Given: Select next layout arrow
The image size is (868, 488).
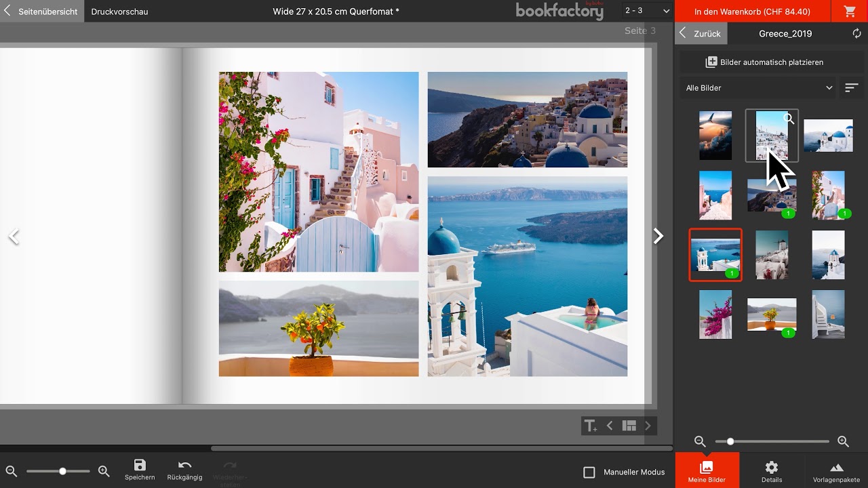Looking at the screenshot, I should coord(648,426).
